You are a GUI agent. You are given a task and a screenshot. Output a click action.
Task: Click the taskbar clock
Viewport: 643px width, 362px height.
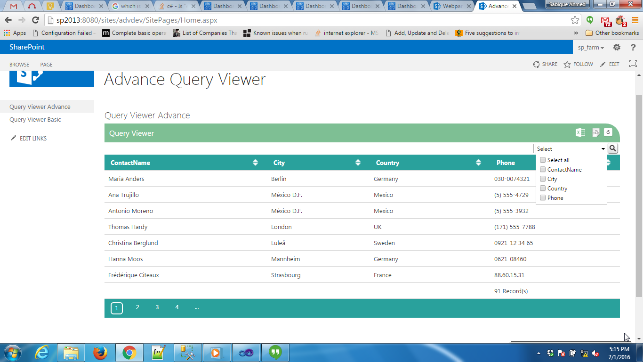pyautogui.click(x=619, y=353)
